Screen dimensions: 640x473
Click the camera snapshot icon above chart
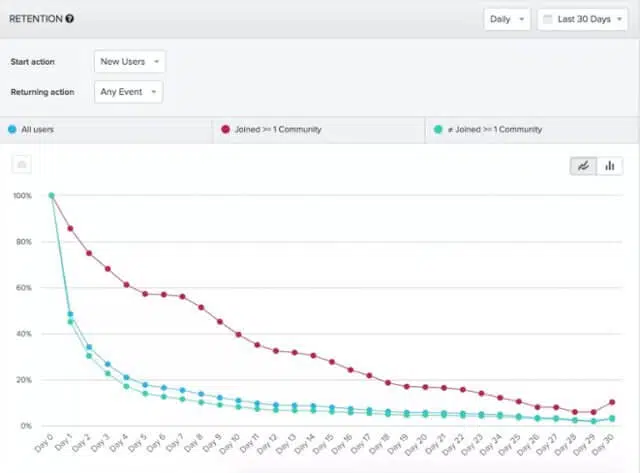[x=22, y=164]
